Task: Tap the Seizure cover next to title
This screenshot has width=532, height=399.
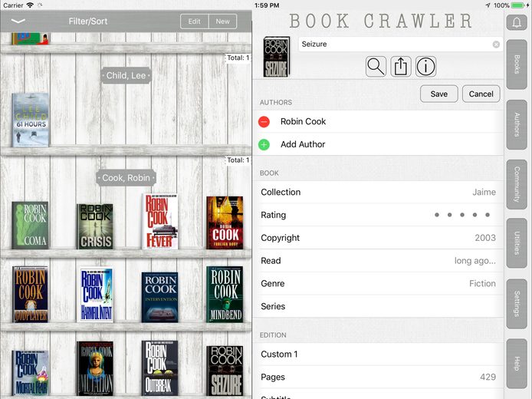Action: (x=277, y=56)
